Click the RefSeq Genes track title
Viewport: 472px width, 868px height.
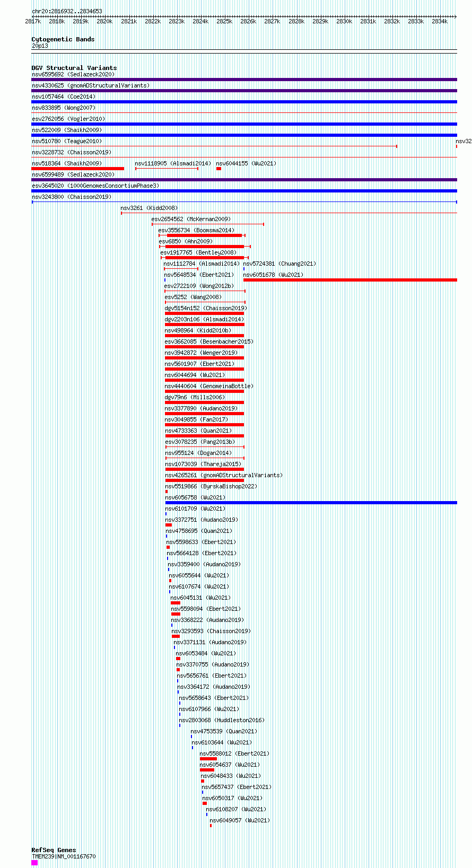(54, 850)
